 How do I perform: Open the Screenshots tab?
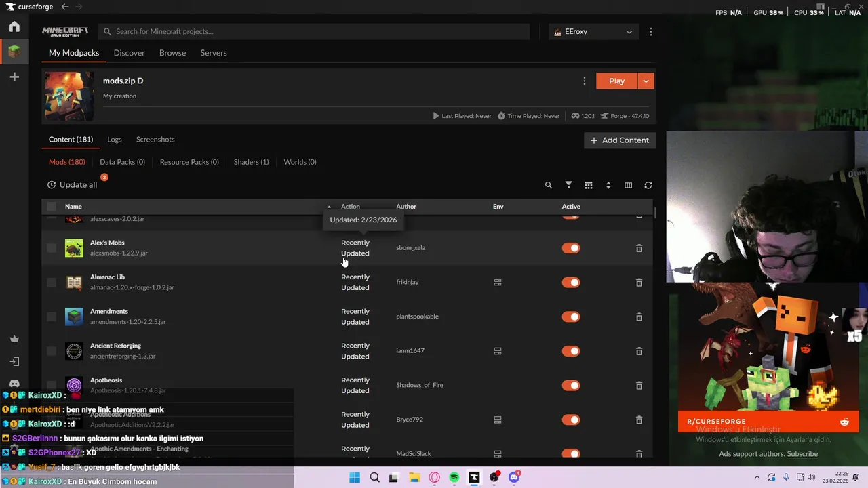click(155, 140)
